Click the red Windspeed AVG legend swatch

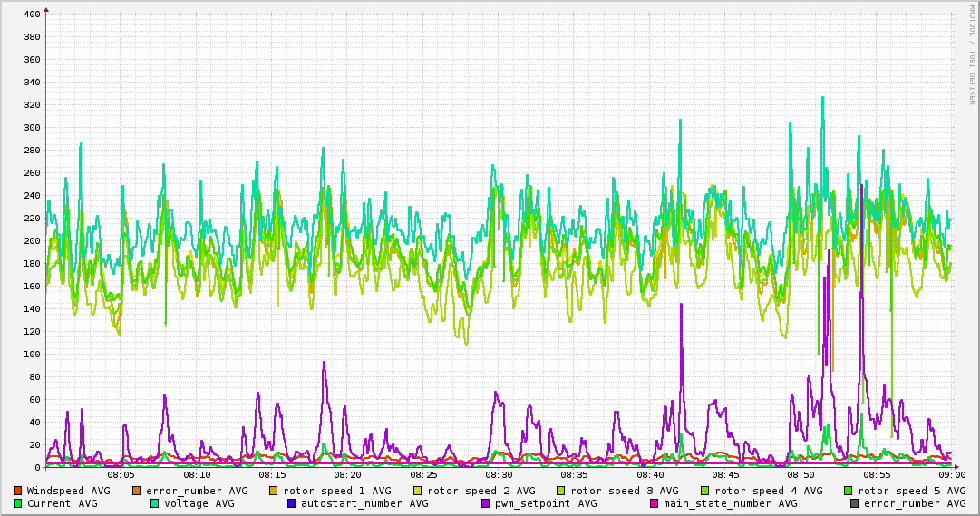[x=17, y=491]
